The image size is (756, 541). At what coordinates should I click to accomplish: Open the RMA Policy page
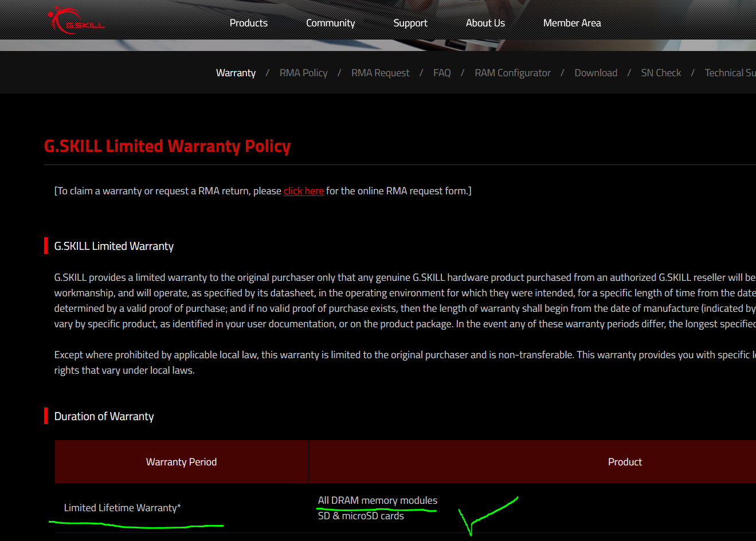pyautogui.click(x=303, y=73)
